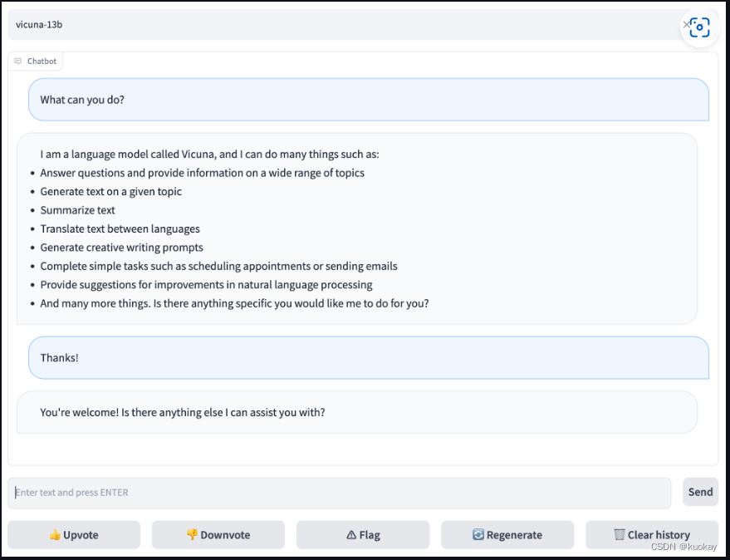Click 'Translate text between languages' bullet
Viewport: 730px width, 560px height.
120,228
